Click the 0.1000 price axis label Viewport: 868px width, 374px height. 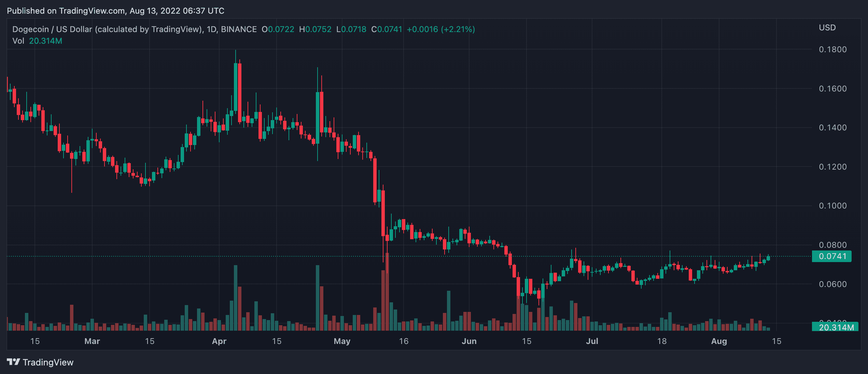point(833,206)
